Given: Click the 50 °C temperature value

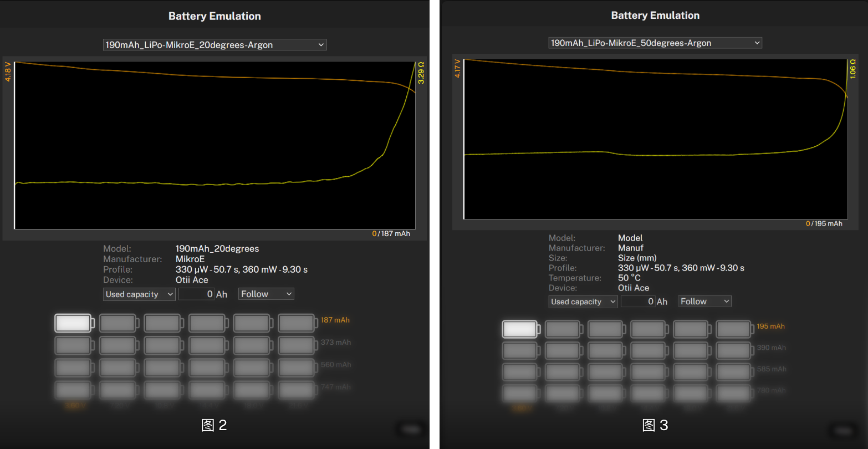Looking at the screenshot, I should [x=629, y=278].
